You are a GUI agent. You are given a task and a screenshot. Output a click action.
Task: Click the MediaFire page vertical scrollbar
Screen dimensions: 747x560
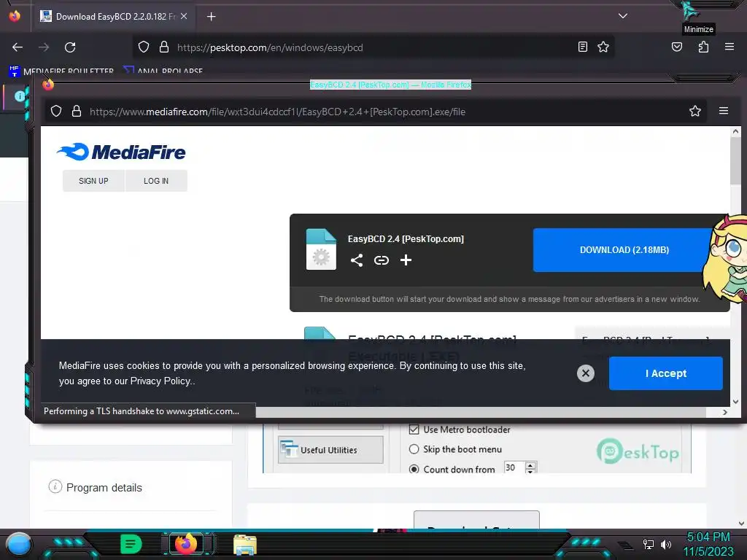tap(735, 162)
